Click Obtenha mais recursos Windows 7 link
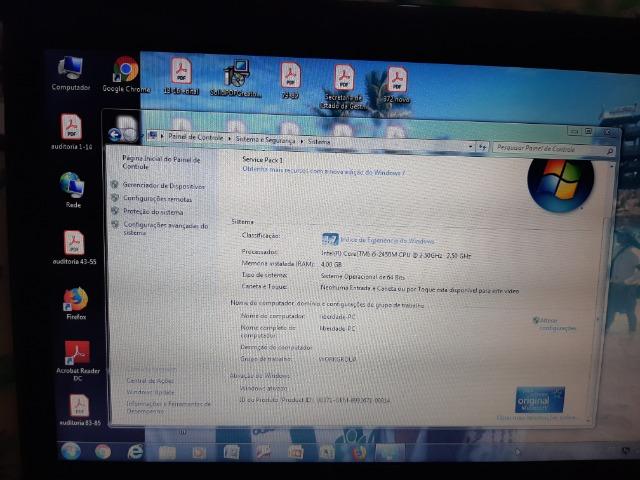The image size is (640, 480). coord(323,171)
